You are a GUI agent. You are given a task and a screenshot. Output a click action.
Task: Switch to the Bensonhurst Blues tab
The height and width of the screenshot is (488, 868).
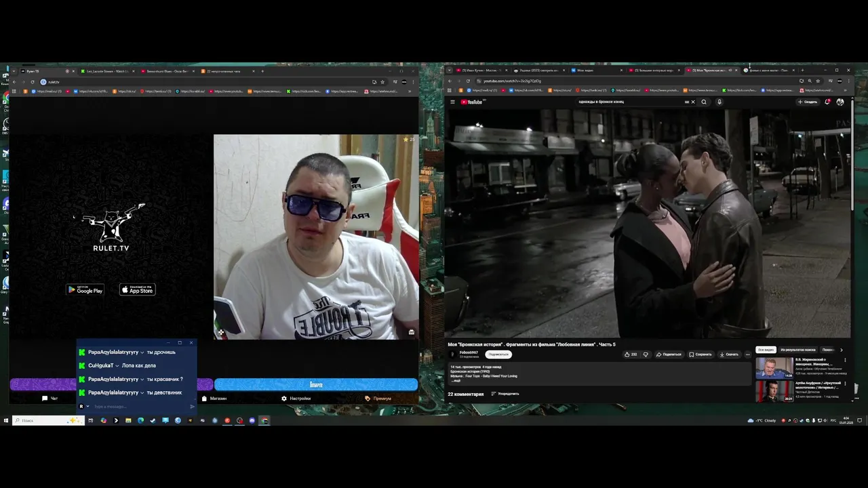pyautogui.click(x=167, y=71)
